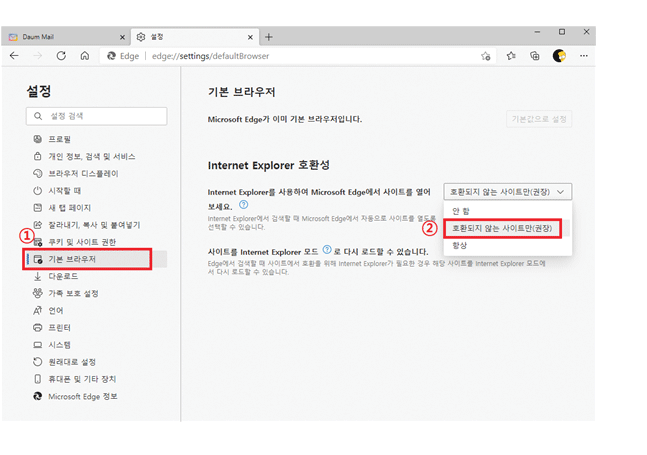Open the home page icon

pos(85,56)
